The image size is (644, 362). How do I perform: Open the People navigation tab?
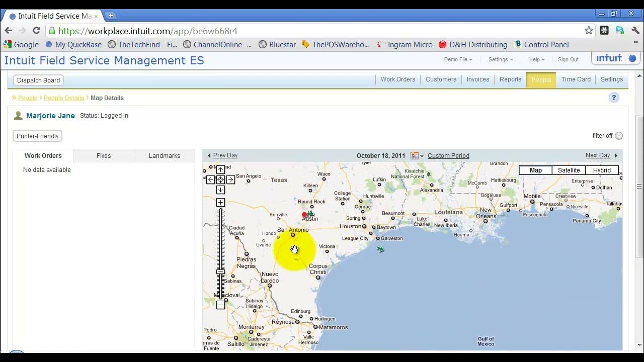tap(541, 79)
